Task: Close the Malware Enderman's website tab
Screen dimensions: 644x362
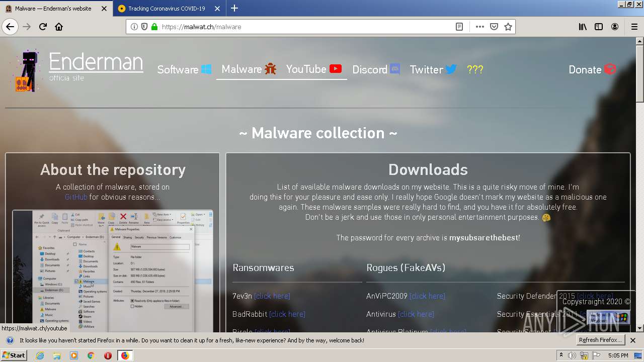Action: [104, 9]
